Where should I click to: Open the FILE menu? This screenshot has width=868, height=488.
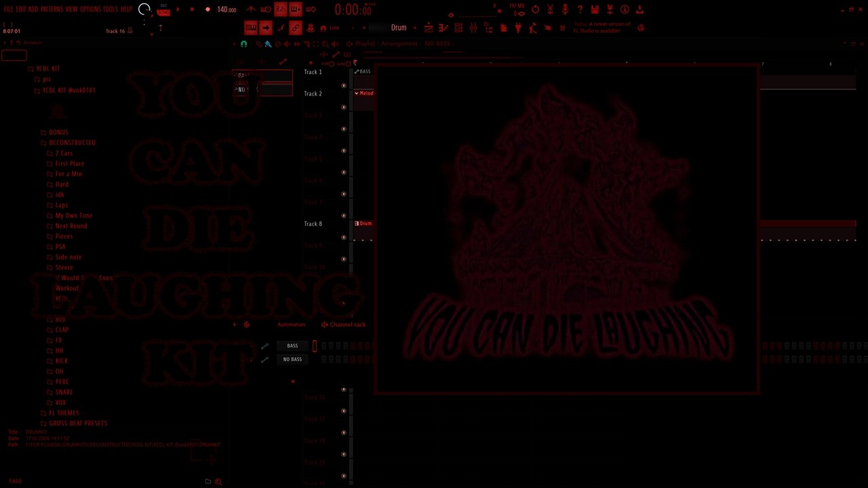(x=8, y=9)
